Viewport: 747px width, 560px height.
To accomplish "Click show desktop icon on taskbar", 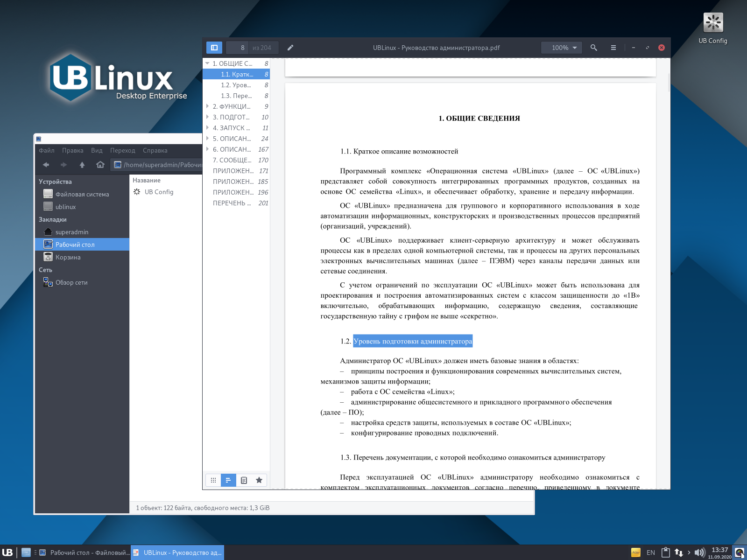I will click(x=26, y=553).
